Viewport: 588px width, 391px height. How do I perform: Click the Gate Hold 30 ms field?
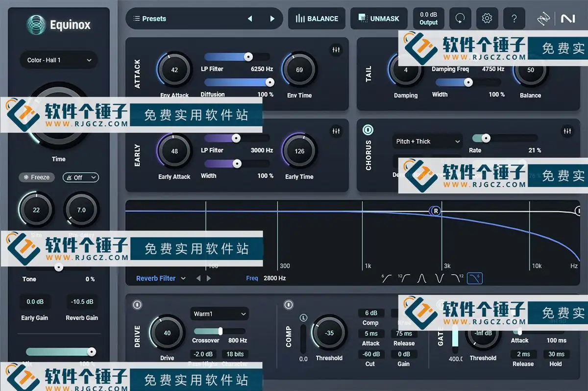[x=556, y=354]
